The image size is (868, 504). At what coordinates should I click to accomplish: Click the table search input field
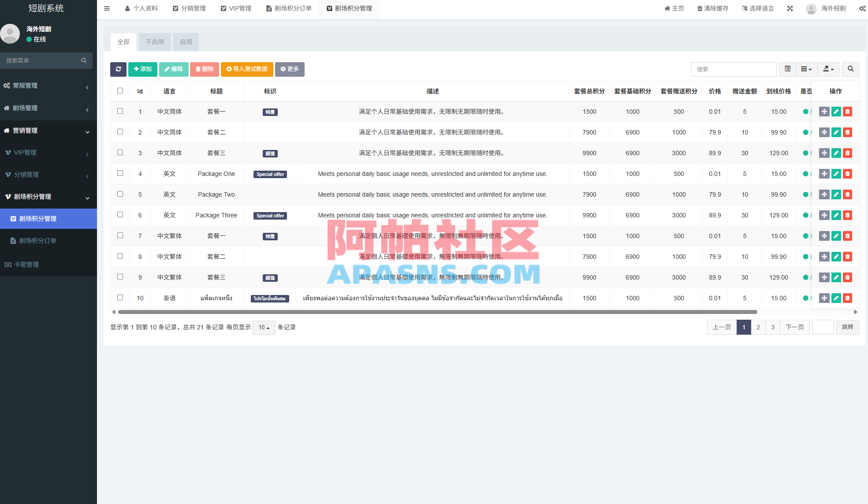coord(734,69)
